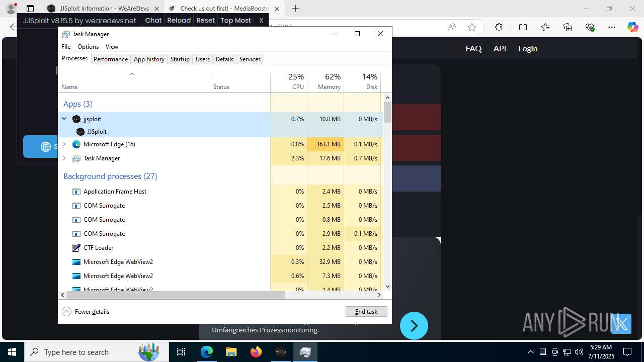Click the taskbar search box
The width and height of the screenshot is (644, 362).
pos(96,352)
